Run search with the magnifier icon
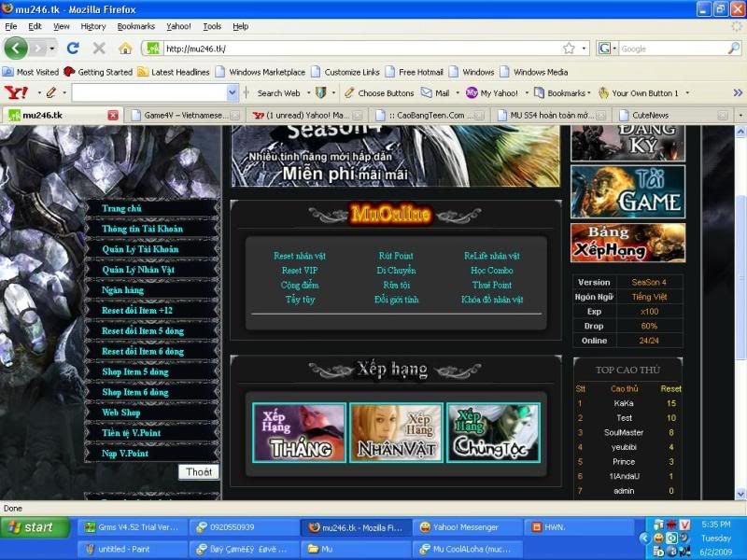Screen dimensions: 747x560 tap(734, 49)
